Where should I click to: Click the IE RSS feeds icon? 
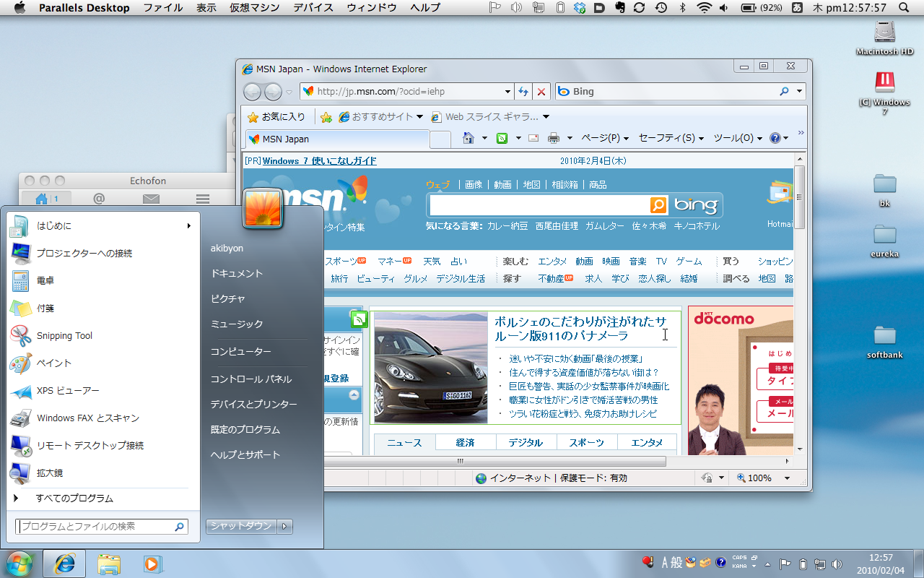click(502, 138)
